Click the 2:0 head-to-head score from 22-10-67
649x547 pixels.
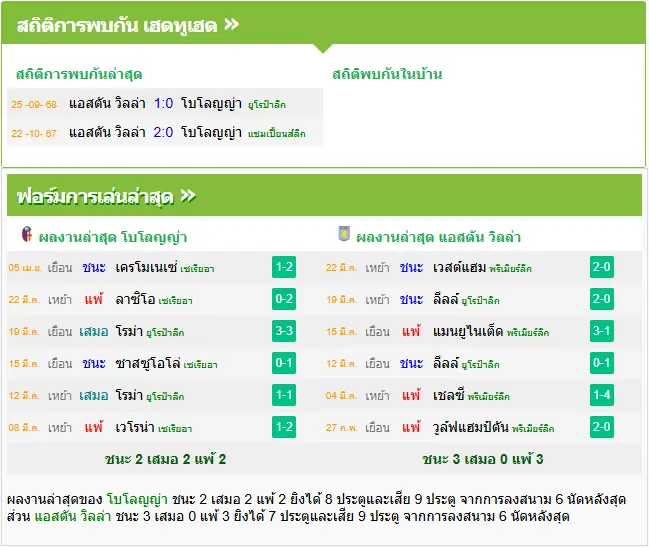163,132
